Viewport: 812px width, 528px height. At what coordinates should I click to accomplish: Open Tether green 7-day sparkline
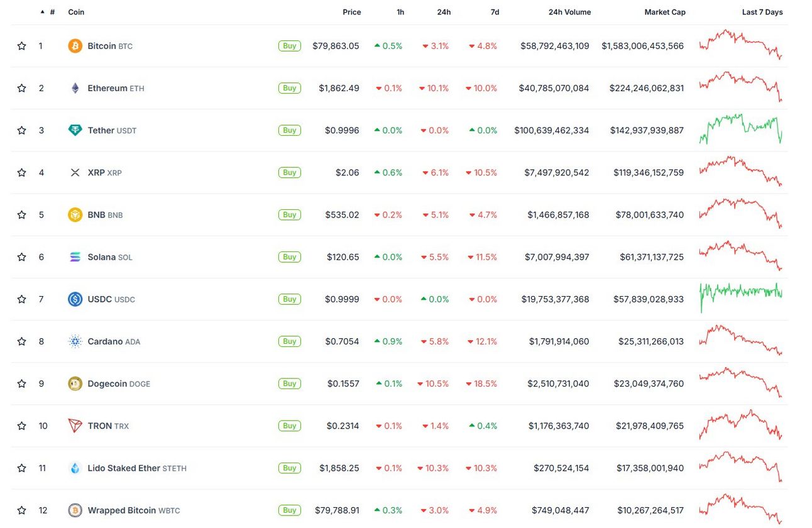point(741,129)
